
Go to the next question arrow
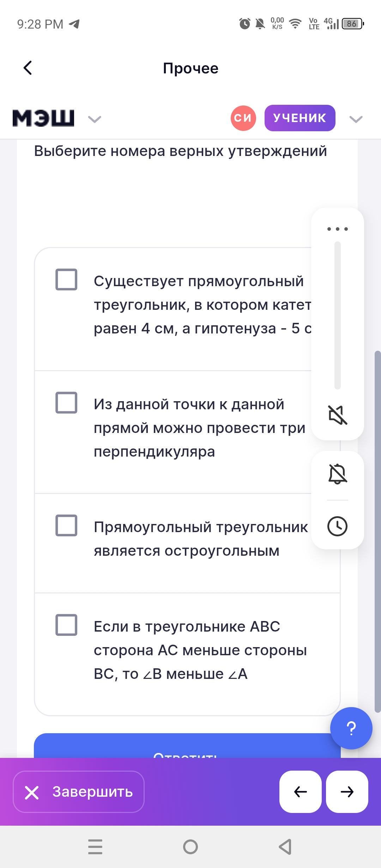[347, 792]
